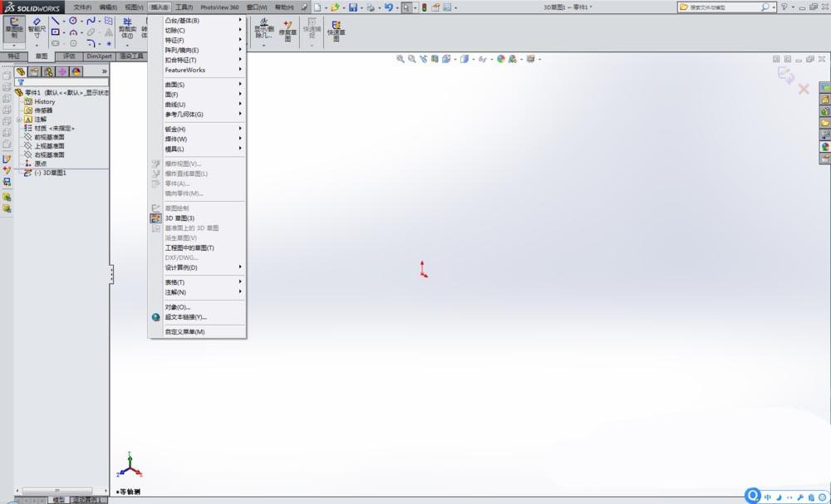The width and height of the screenshot is (831, 504).
Task: Expand the 注解 node in feature tree
Action: pyautogui.click(x=17, y=120)
